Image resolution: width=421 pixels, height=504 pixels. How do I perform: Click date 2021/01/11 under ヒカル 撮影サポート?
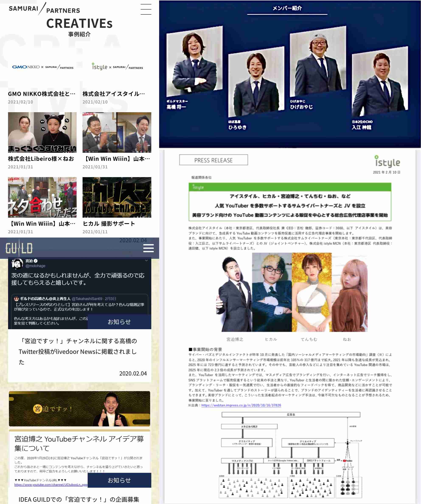[x=95, y=232]
